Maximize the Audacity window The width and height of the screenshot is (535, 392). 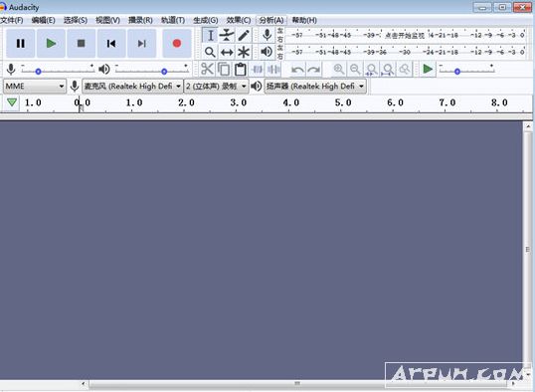click(x=502, y=7)
